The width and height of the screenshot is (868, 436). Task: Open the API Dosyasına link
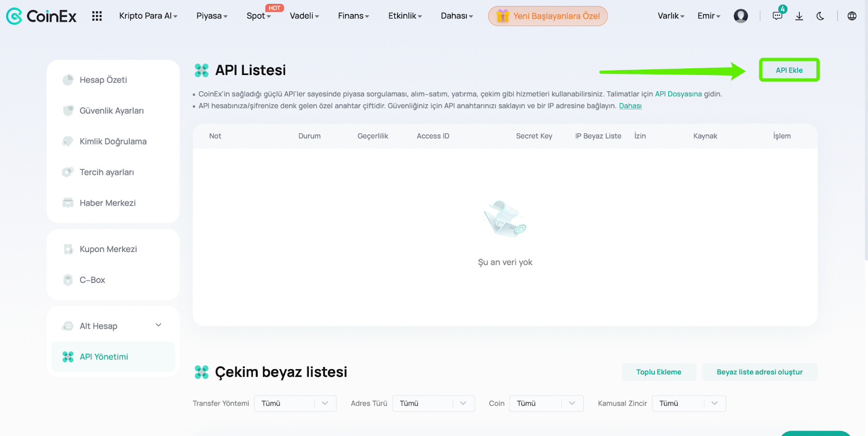[678, 94]
